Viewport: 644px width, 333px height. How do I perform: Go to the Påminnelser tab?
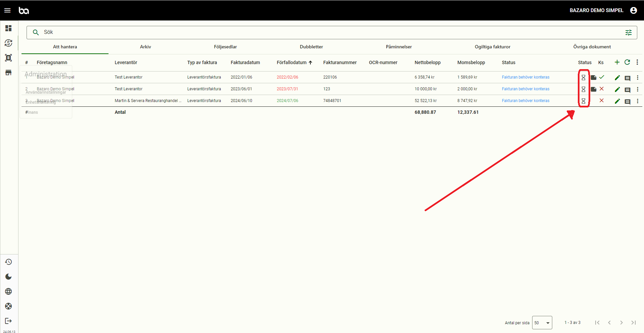[399, 47]
